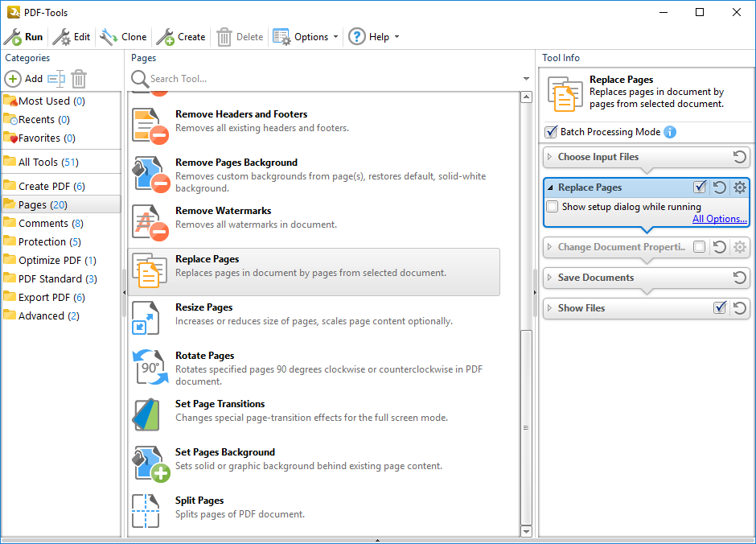Enable Show setup dialog while running

point(553,207)
